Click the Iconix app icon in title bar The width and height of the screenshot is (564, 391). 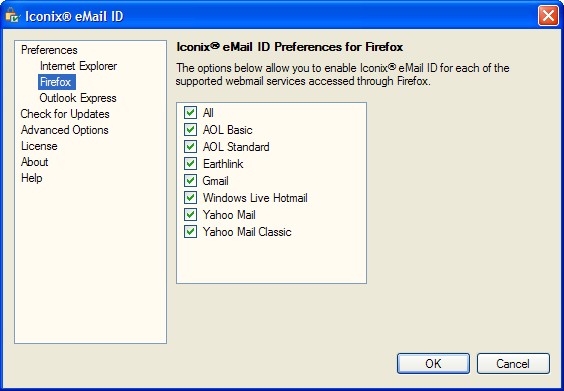click(x=13, y=16)
